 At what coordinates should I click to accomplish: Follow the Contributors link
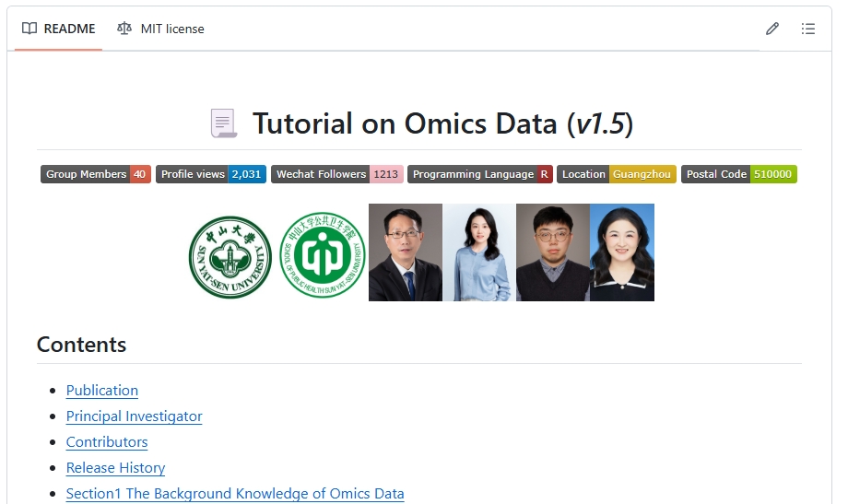[107, 442]
